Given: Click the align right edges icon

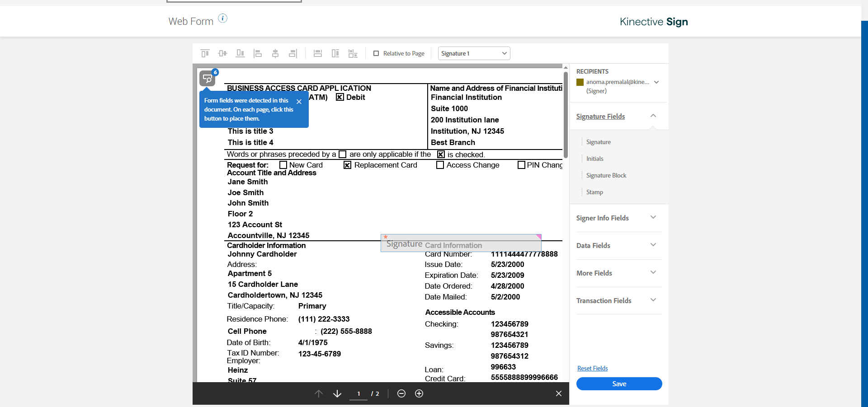Looking at the screenshot, I should (x=293, y=53).
